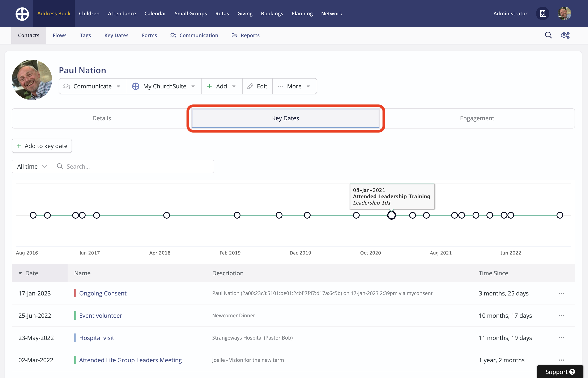Viewport: 588px width, 378px height.
Task: Open the user avatar in top bar
Action: (564, 13)
